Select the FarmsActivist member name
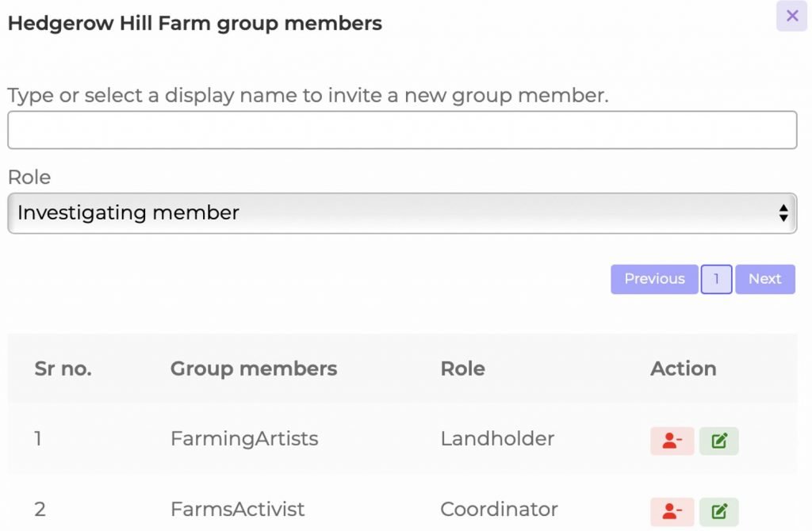Image resolution: width=812 pixels, height=531 pixels. coord(237,510)
